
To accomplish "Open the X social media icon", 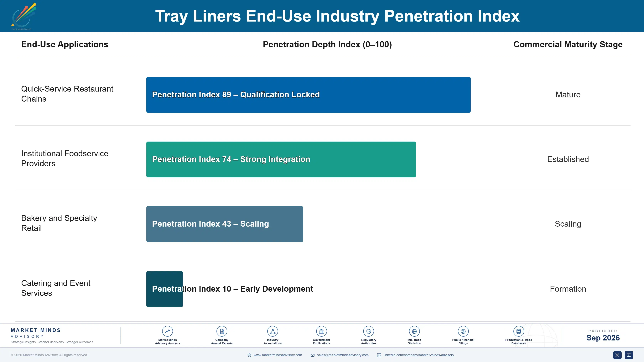I will pyautogui.click(x=617, y=355).
